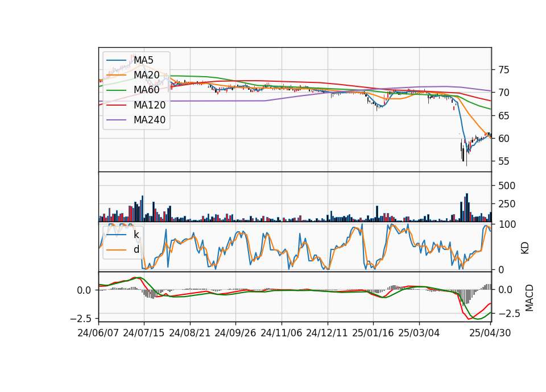Click the 24/08/21 date axis label
The image size is (546, 392).
coord(190,333)
